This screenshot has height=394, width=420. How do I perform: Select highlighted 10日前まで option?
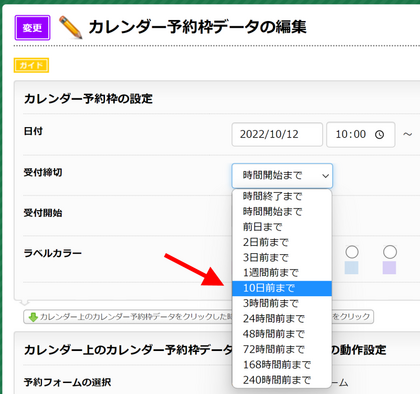click(282, 288)
